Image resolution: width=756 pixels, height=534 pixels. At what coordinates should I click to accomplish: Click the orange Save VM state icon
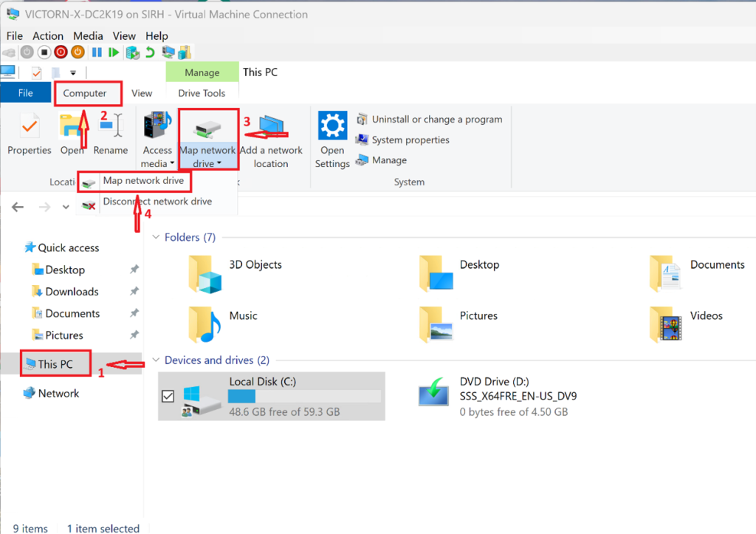pyautogui.click(x=78, y=52)
